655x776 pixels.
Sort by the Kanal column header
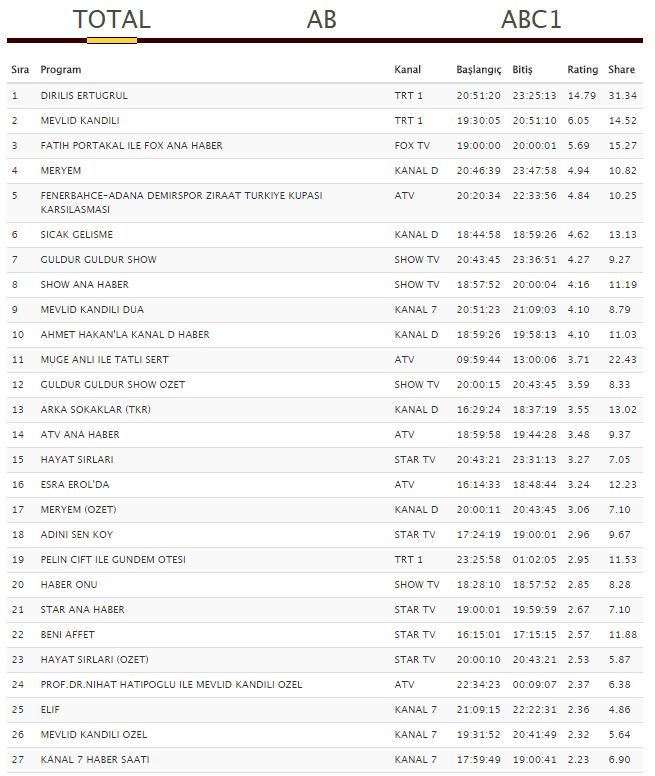(x=407, y=70)
